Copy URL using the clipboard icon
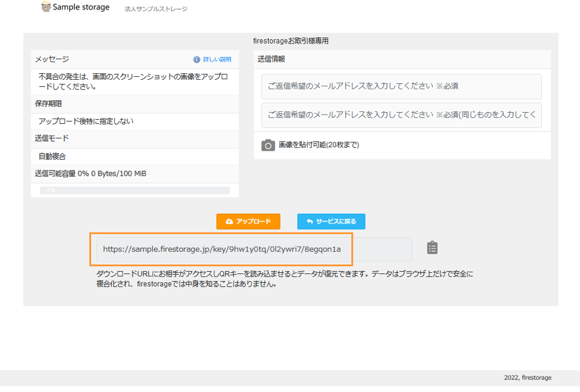Image resolution: width=580 pixels, height=392 pixels. [432, 248]
